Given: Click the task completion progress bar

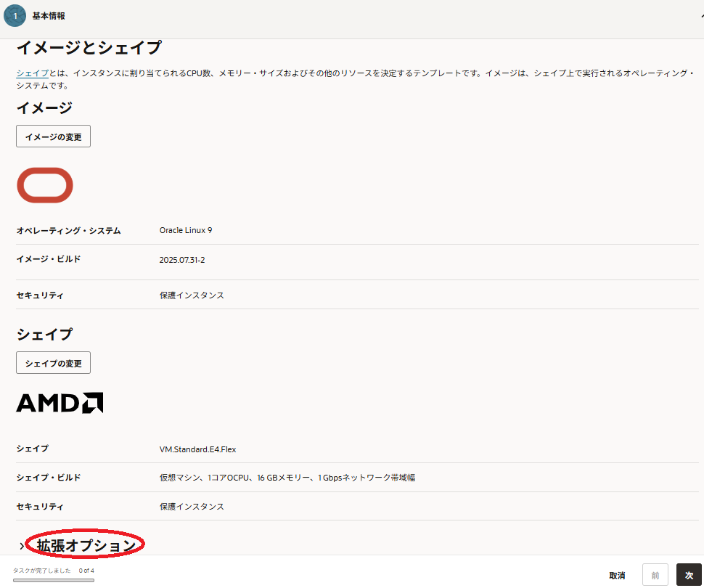Looking at the screenshot, I should pos(54,580).
